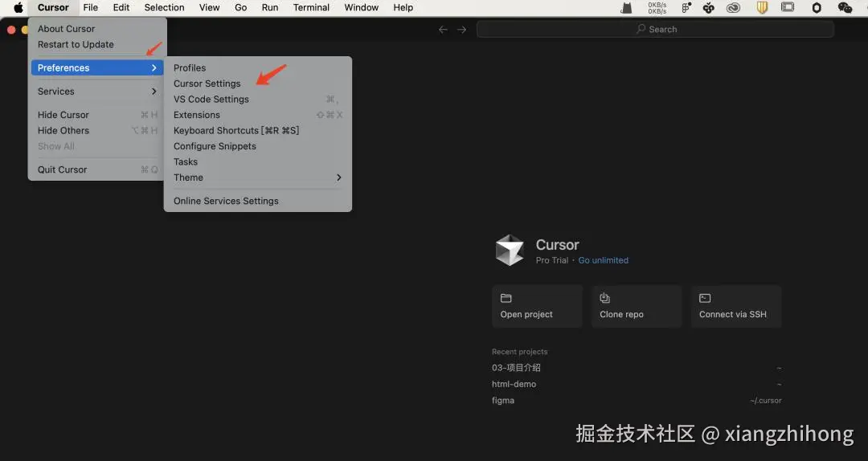Expand the Services submenu
Screen dimensions: 868x461
[x=97, y=92]
